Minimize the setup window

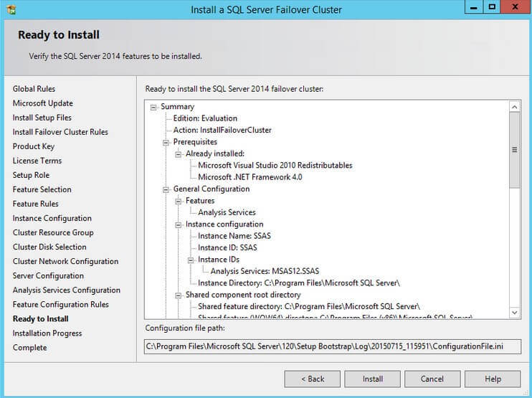point(474,7)
